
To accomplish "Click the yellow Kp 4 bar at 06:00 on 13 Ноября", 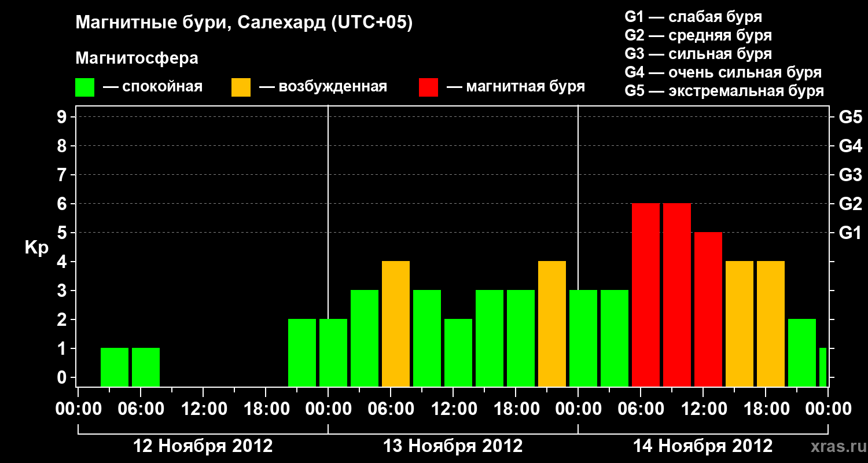I will click(x=396, y=324).
